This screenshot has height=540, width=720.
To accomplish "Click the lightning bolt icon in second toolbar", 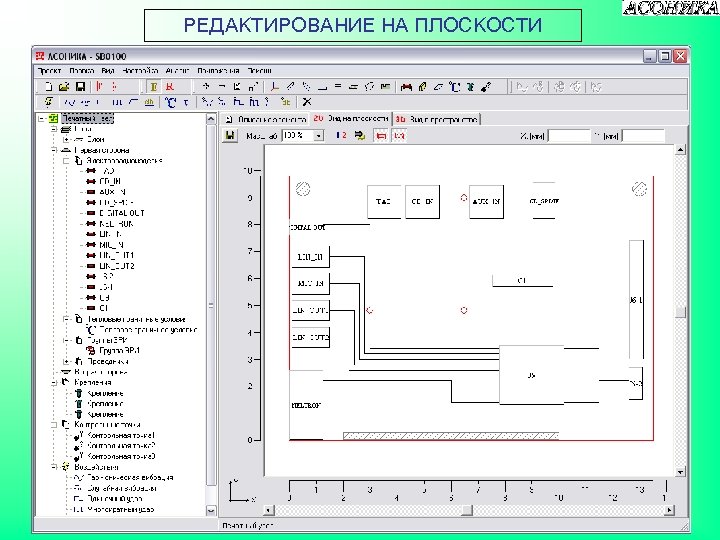I will (49, 102).
